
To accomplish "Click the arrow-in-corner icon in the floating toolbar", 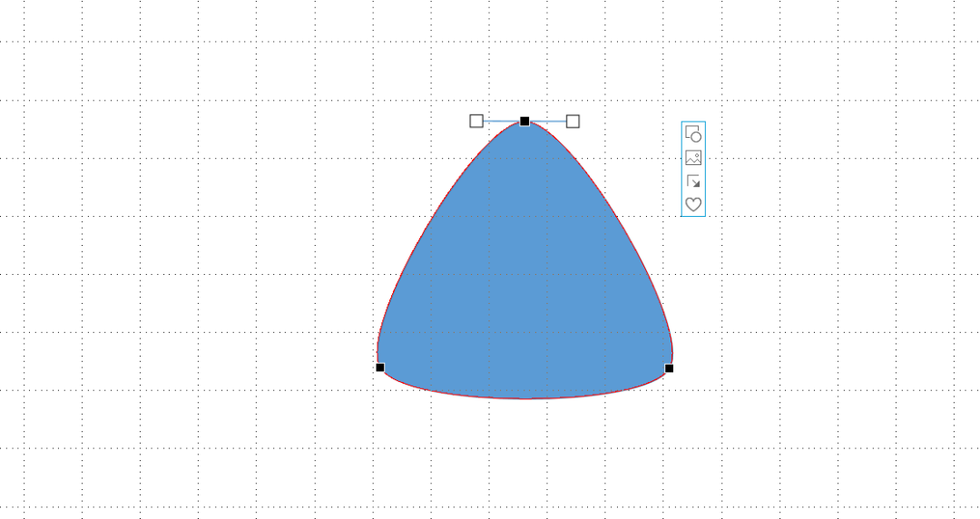I will [693, 181].
